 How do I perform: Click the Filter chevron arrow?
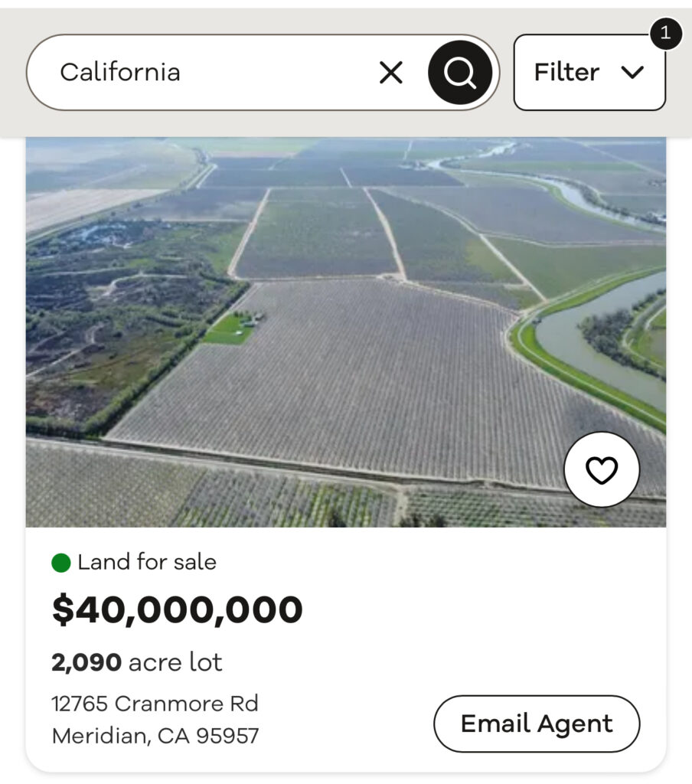coord(632,73)
